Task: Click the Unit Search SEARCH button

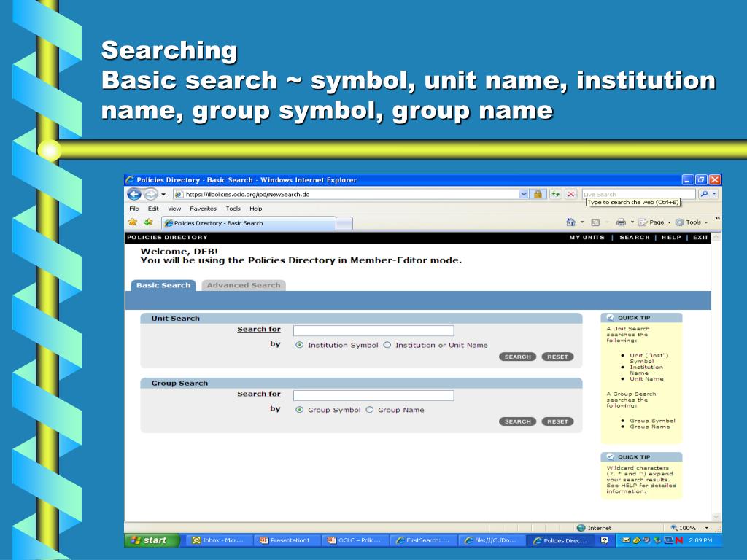Action: point(517,357)
